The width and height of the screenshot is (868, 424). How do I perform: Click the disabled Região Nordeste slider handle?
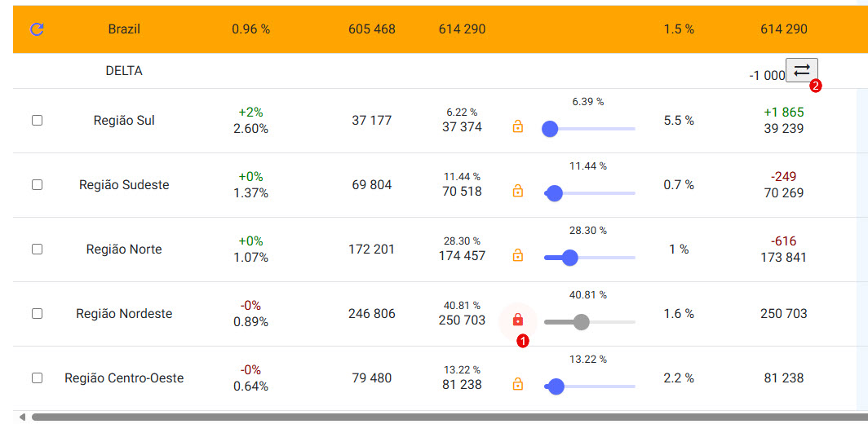pos(581,322)
